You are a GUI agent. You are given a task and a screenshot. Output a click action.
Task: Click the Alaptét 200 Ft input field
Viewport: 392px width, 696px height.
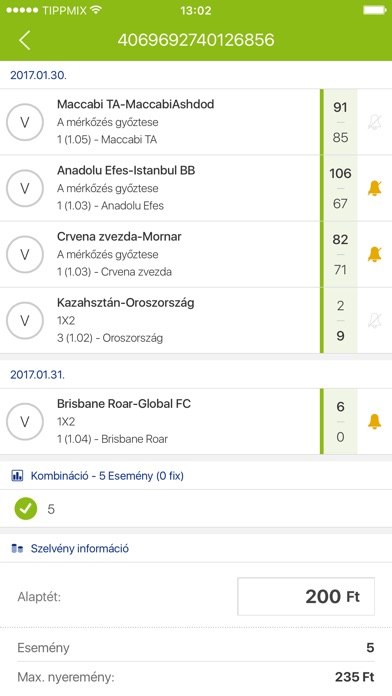tap(306, 597)
